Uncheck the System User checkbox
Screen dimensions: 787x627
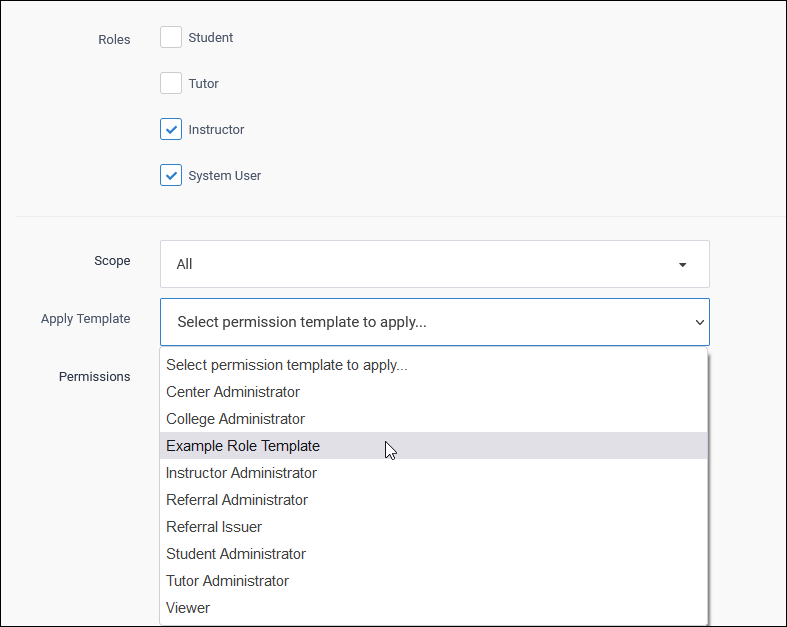[x=171, y=175]
